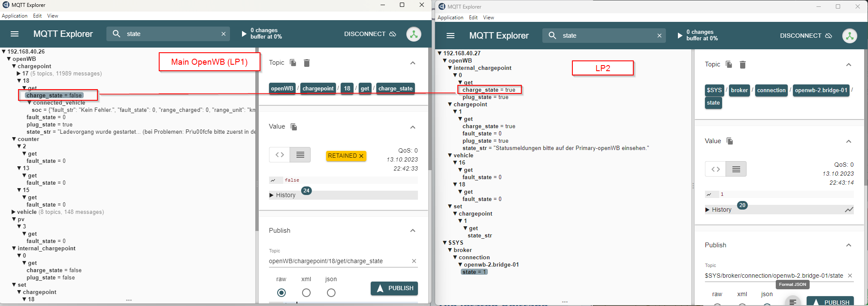Click search magnifier icon in right window
Viewport: 868px width, 306px height.
[552, 35]
